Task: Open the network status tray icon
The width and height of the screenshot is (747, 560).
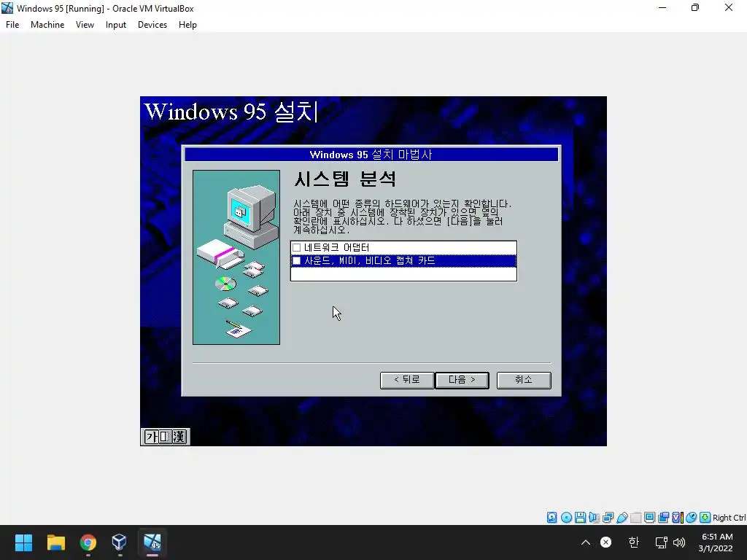Action: (661, 542)
